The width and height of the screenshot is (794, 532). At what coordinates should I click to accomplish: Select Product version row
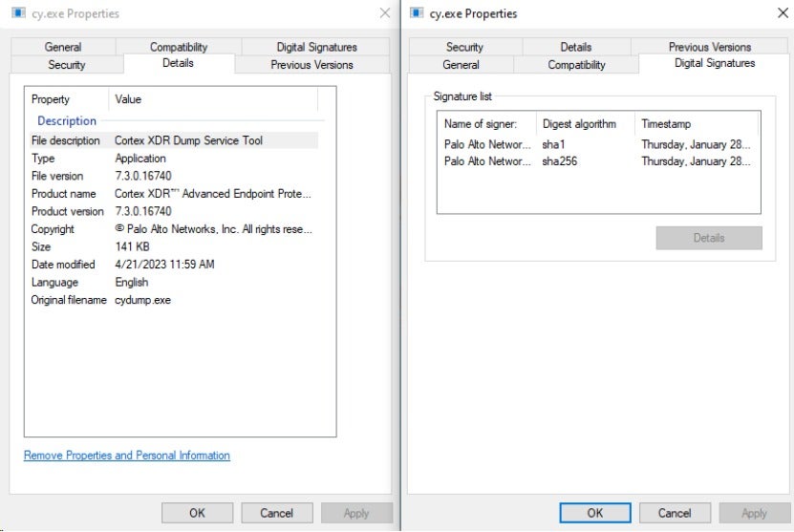click(x=172, y=211)
